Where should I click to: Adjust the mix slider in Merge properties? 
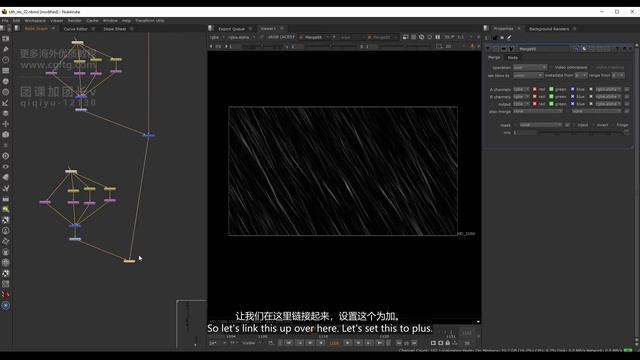(581, 133)
